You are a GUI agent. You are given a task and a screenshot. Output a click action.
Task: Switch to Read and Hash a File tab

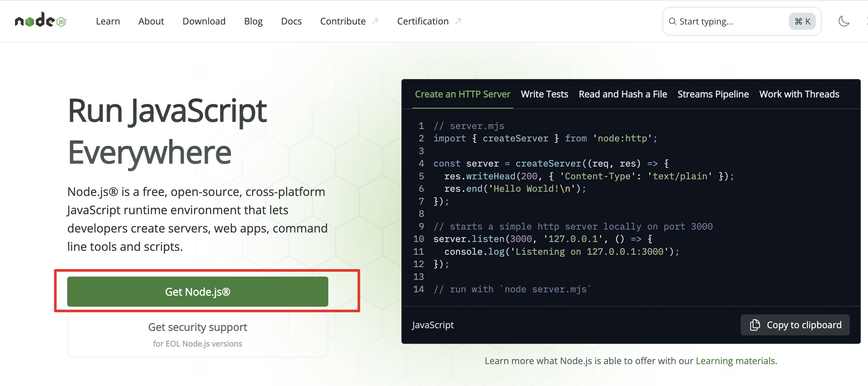pyautogui.click(x=623, y=94)
